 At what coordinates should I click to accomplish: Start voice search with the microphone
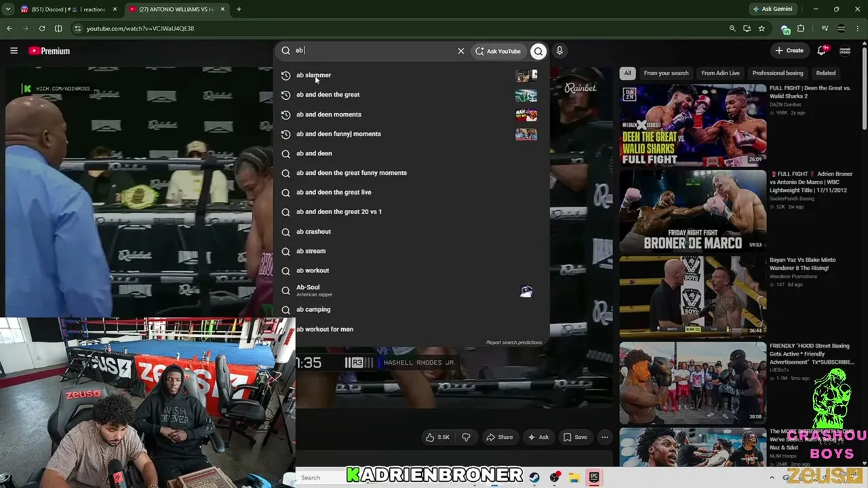[x=559, y=51]
